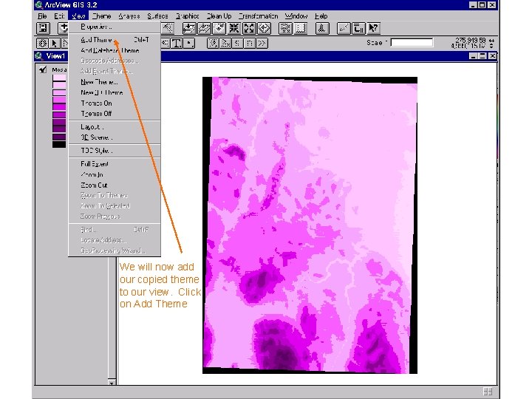
Task: Click the Scale input field
Action: (412, 43)
